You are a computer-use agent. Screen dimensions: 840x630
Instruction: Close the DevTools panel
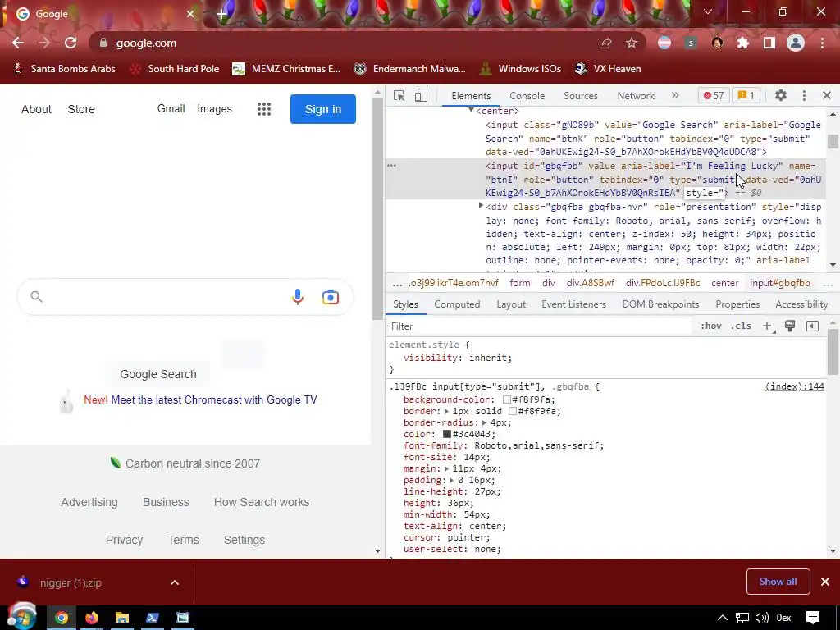point(827,95)
